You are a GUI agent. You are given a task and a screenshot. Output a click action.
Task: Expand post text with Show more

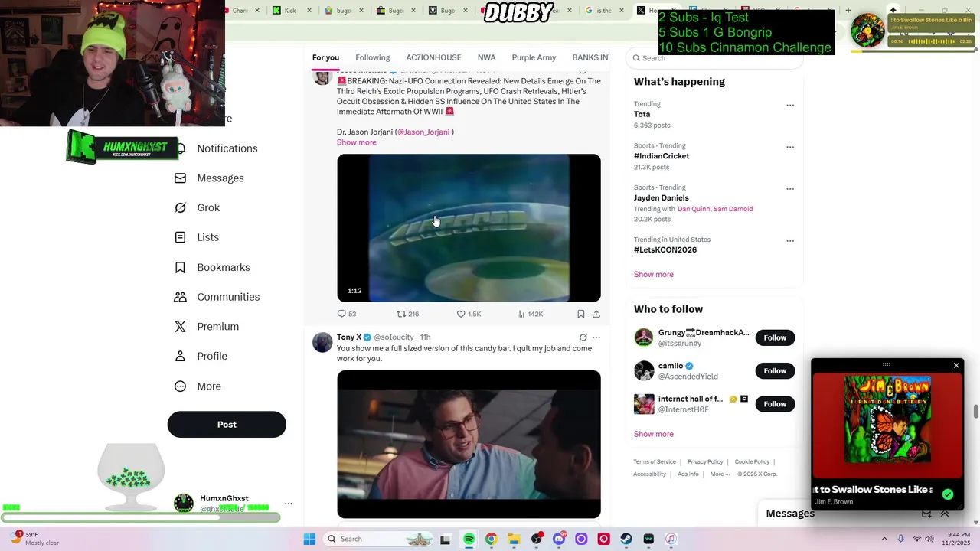point(357,142)
